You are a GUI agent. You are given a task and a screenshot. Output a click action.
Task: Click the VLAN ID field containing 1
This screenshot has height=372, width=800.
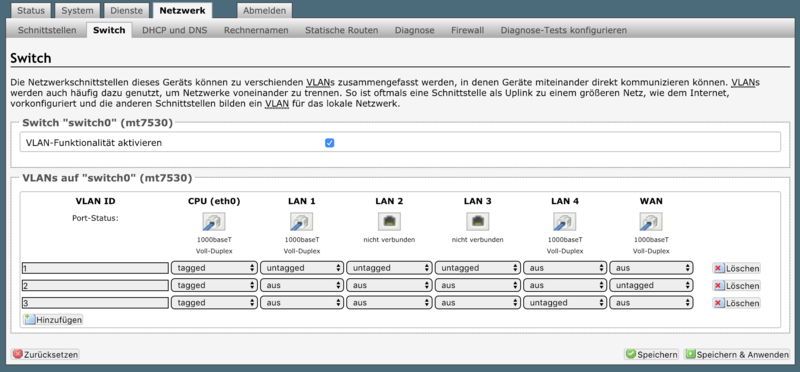coord(95,268)
